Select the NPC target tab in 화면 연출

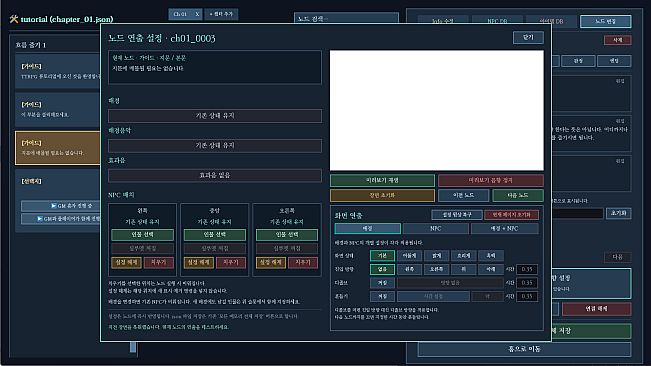[436, 229]
